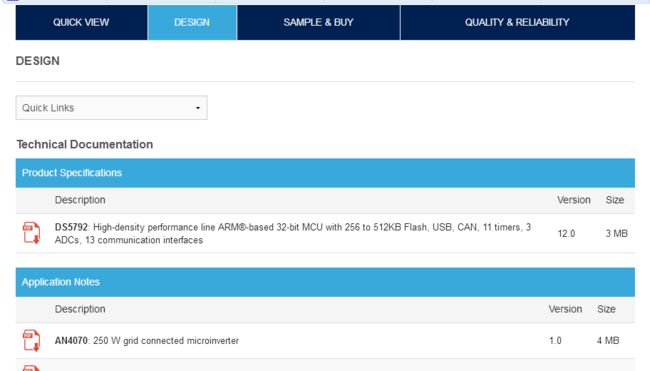Click Description header in Application Notes table

(80, 309)
